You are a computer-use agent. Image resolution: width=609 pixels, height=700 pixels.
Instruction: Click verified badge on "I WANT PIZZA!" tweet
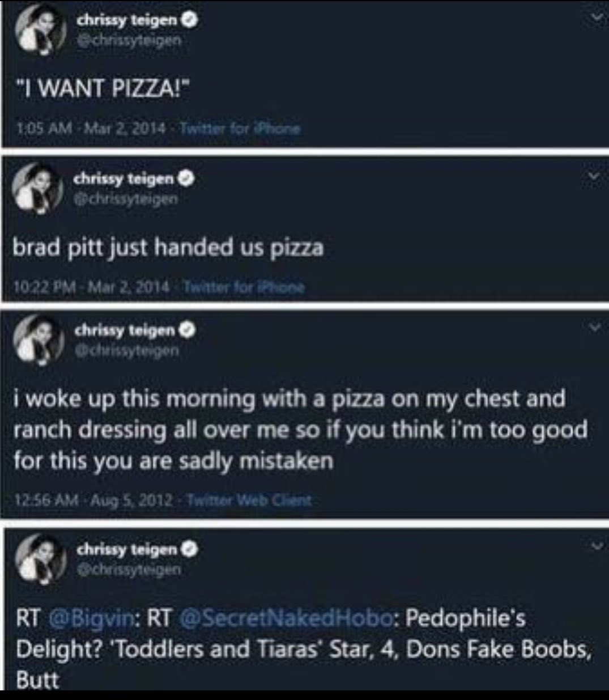[191, 21]
